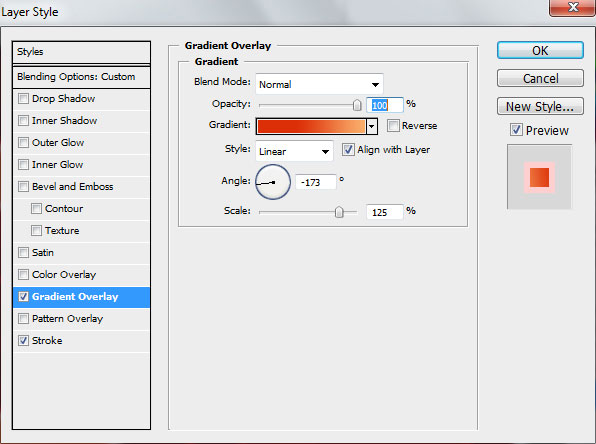Open the Blend Mode dropdown
Image resolution: width=596 pixels, height=444 pixels.
coord(319,84)
